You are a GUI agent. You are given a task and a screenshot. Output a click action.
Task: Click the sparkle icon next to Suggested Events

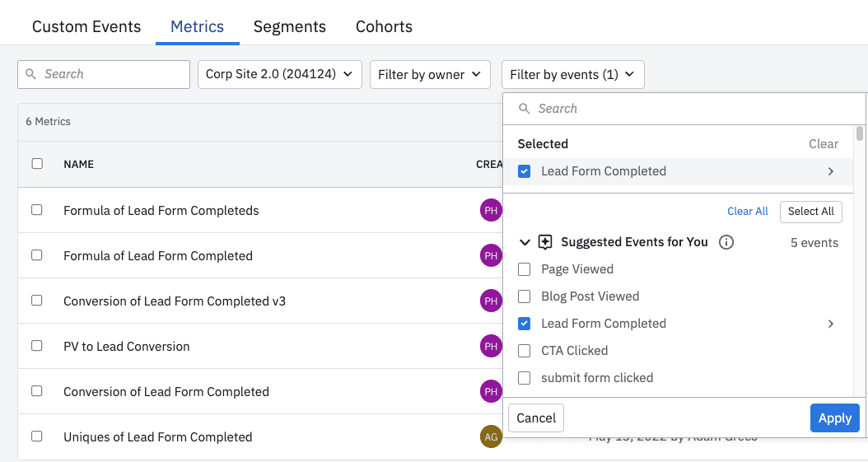[545, 242]
